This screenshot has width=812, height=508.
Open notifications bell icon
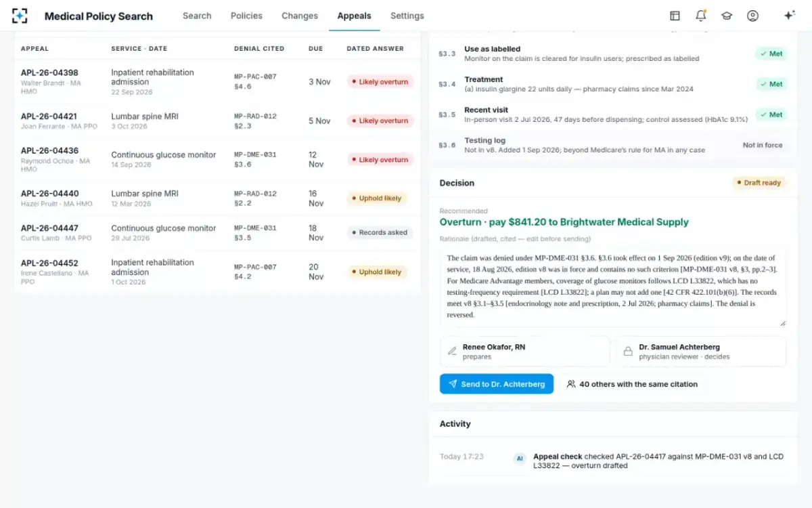[701, 16]
